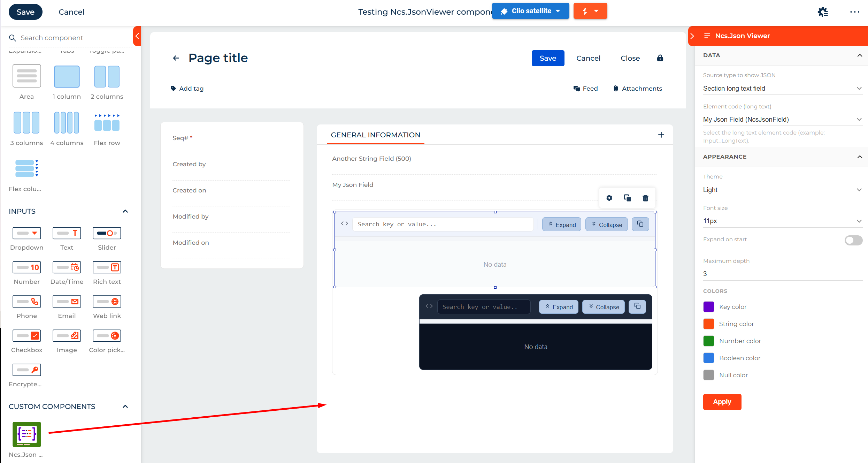
Task: Open the Source type to show JSON dropdown
Action: [x=782, y=89]
